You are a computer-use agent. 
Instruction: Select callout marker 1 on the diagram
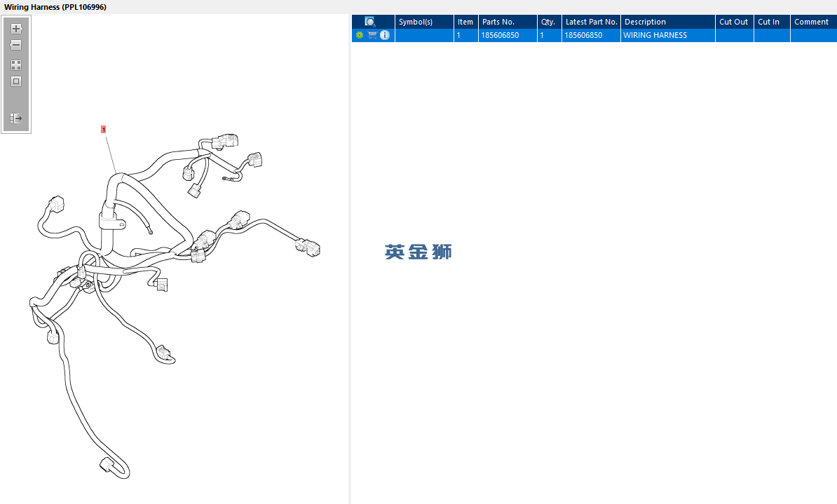[104, 129]
